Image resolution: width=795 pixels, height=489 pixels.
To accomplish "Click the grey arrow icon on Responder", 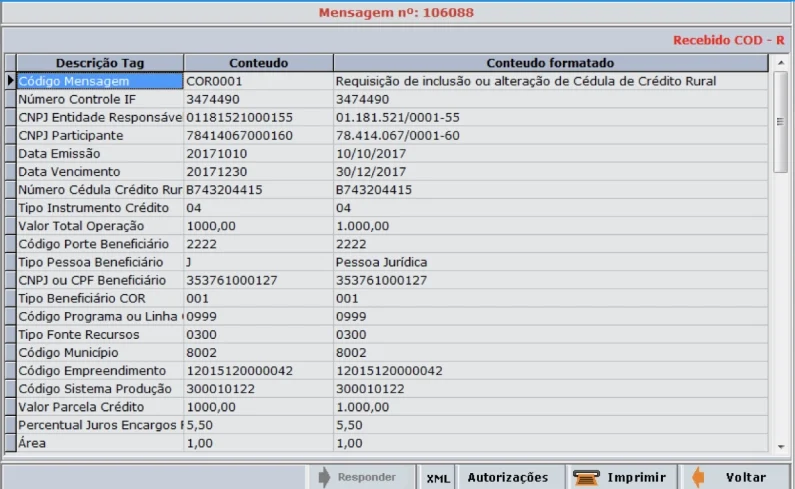I will click(324, 477).
